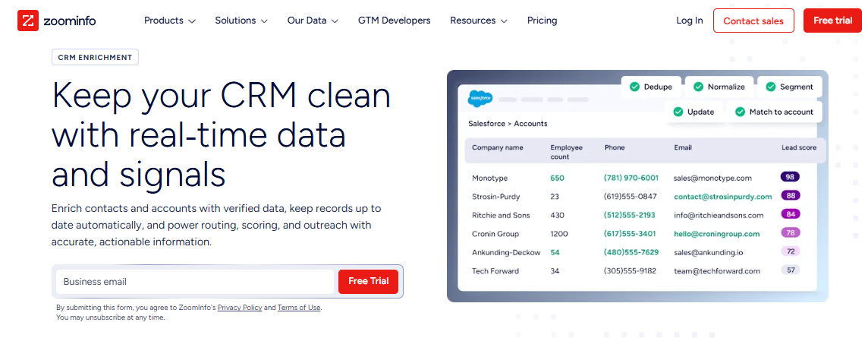Open the Privacy Policy link
The width and height of the screenshot is (868, 338).
pos(240,308)
